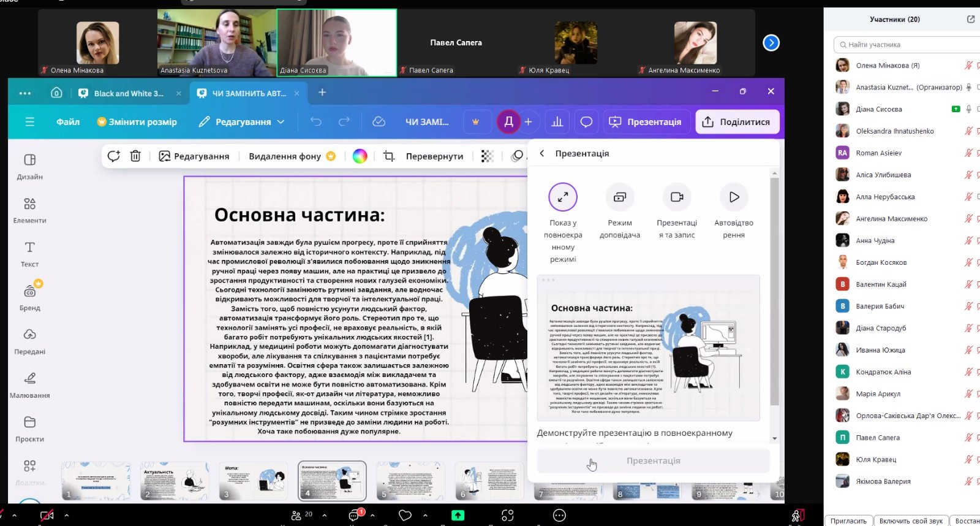Open Елементи in the left sidebar
This screenshot has width=980, height=526.
click(29, 210)
